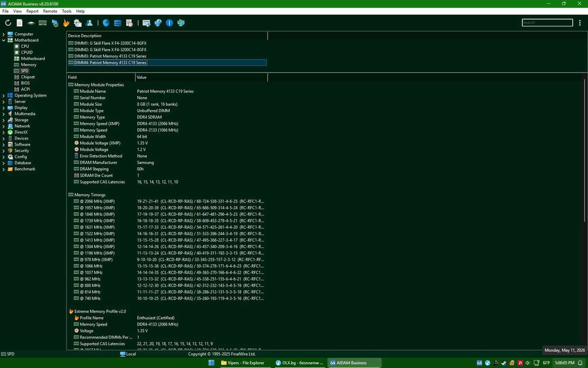The image size is (588, 368).
Task: Click the blue info circle toolbar icon
Action: coord(169,23)
